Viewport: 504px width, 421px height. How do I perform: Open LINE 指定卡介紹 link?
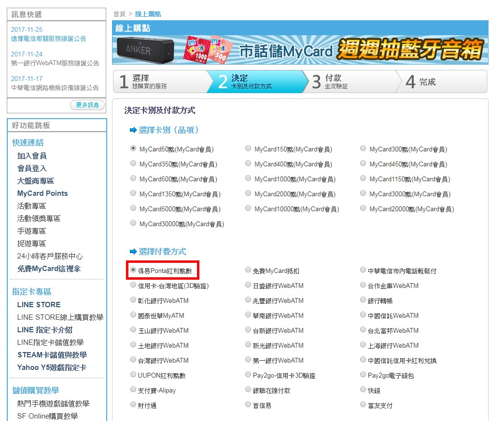[45, 330]
